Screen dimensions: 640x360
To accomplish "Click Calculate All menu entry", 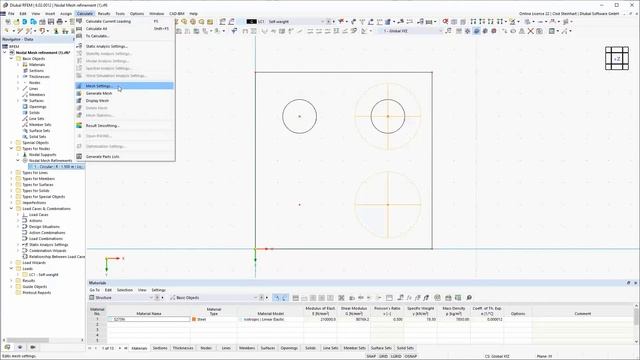I will [124, 29].
